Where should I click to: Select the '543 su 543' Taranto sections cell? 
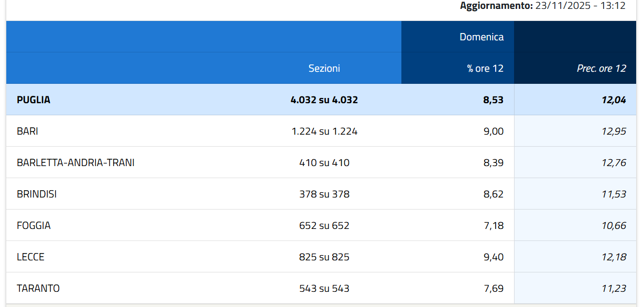click(324, 288)
